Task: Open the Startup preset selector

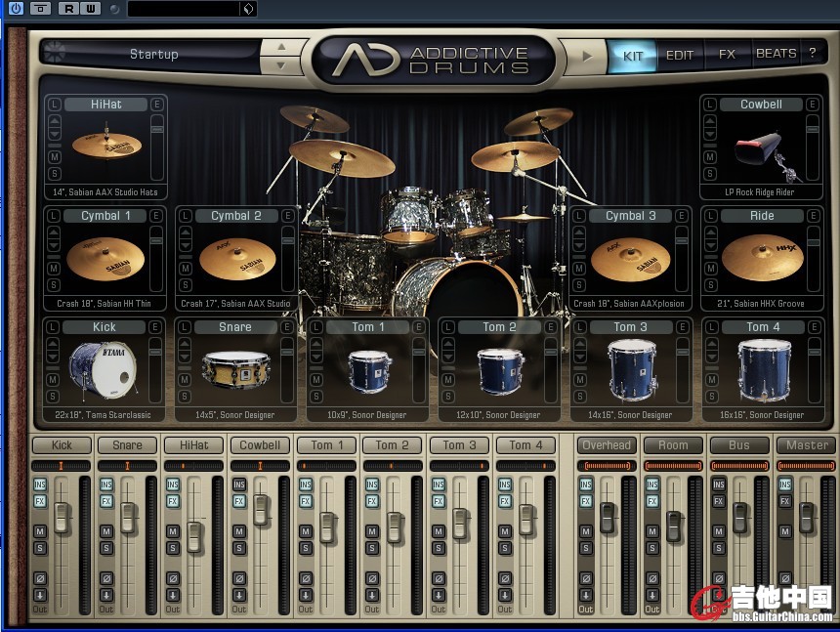Action: coord(154,55)
